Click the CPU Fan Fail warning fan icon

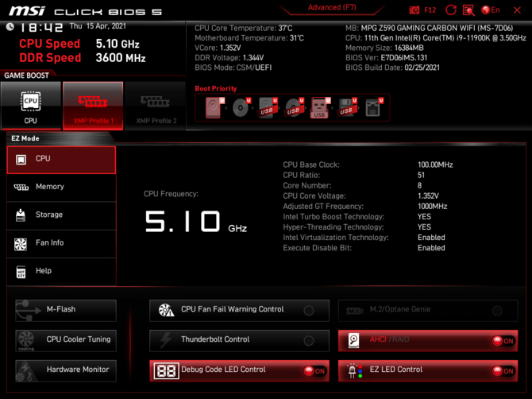(x=166, y=310)
